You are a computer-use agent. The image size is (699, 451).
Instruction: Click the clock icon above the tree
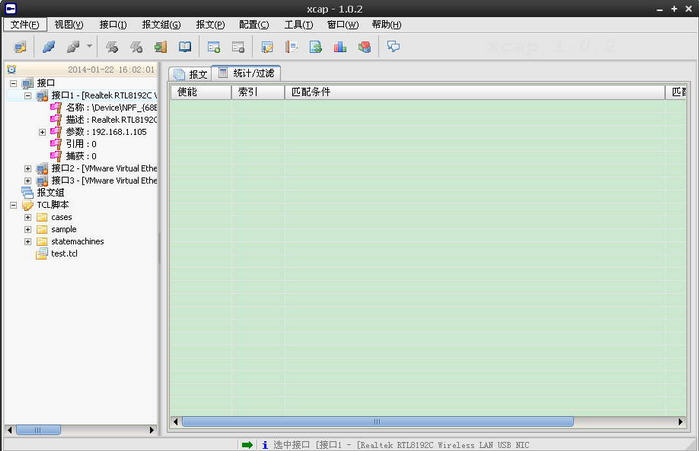(11, 70)
